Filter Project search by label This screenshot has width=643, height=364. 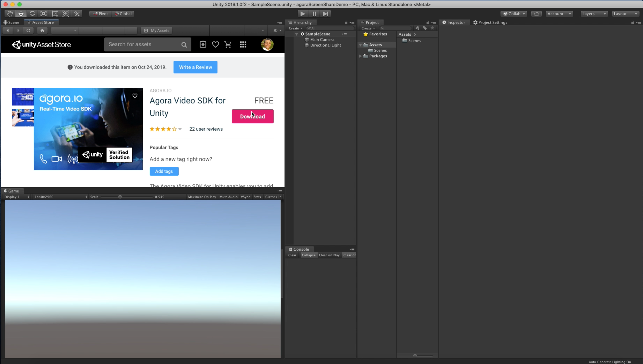click(x=425, y=28)
